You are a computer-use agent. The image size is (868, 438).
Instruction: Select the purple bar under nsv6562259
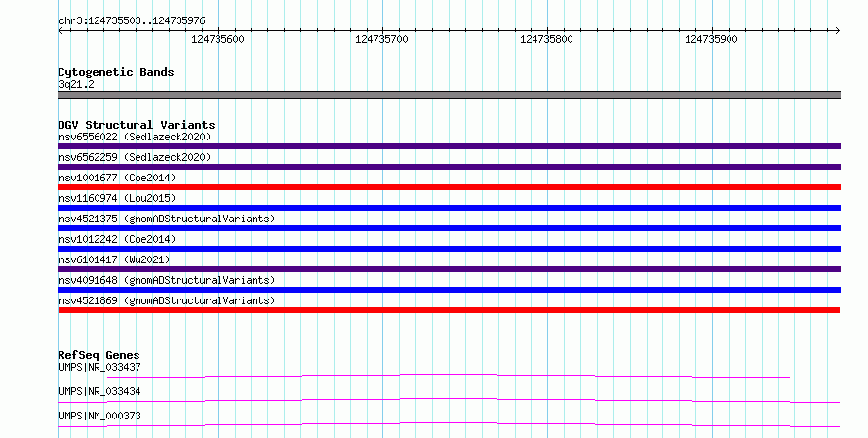449,167
